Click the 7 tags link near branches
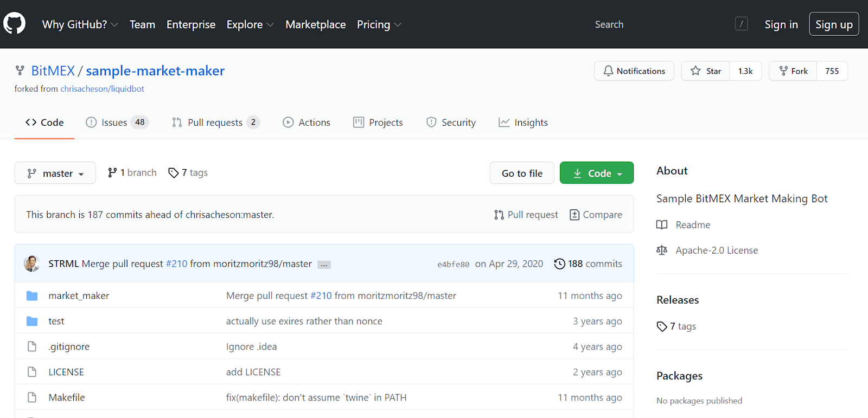 (188, 172)
